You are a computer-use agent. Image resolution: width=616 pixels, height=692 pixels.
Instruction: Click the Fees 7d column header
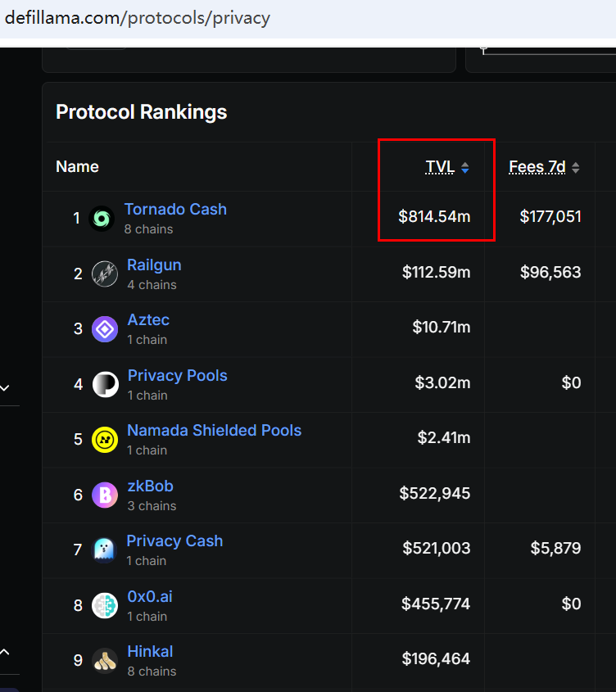[x=537, y=167]
